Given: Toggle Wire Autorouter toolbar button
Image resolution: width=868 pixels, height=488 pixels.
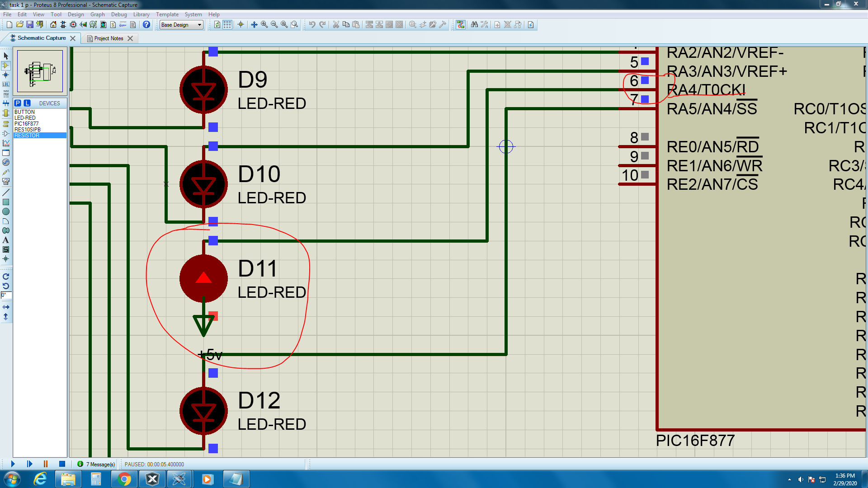Looking at the screenshot, I should coord(461,24).
